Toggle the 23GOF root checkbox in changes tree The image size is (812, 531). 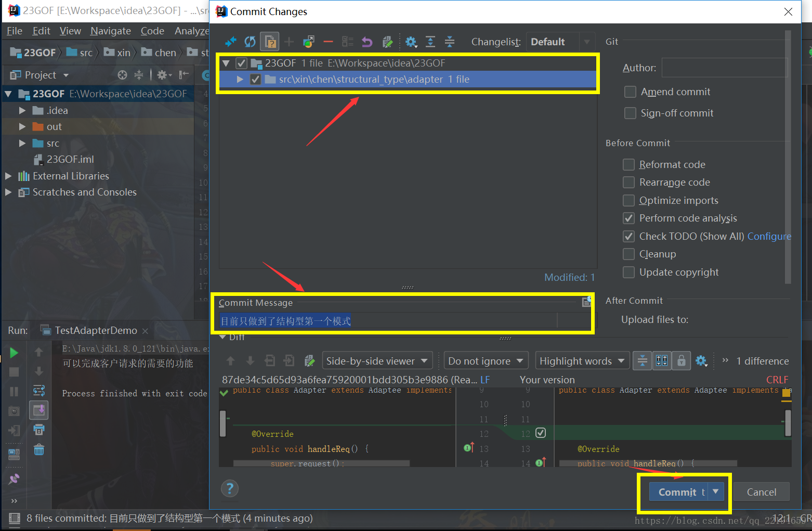[241, 63]
